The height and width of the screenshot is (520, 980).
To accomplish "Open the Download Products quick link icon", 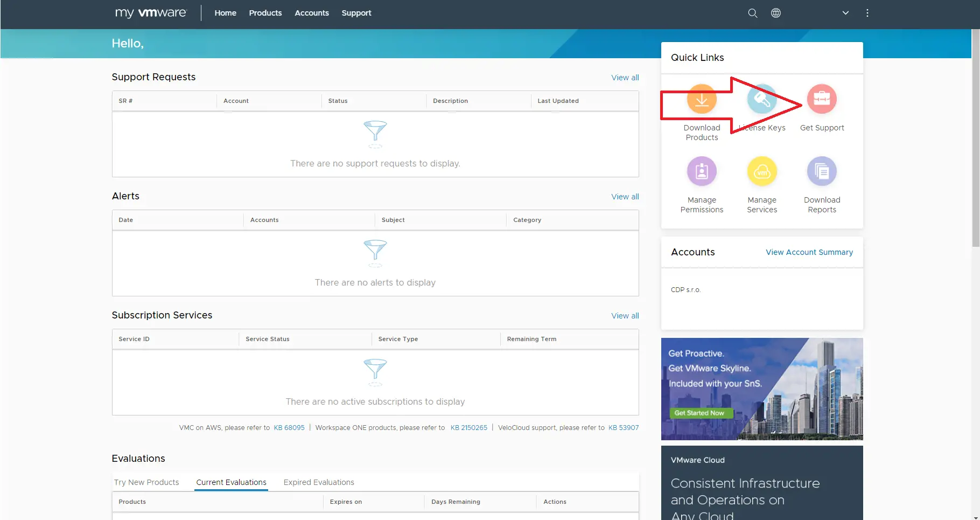I will point(702,99).
